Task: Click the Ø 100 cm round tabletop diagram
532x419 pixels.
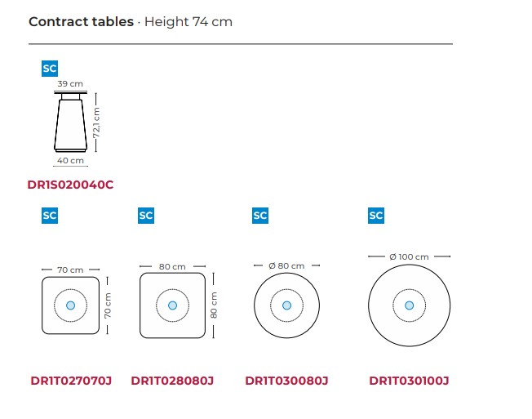Action: [409, 305]
